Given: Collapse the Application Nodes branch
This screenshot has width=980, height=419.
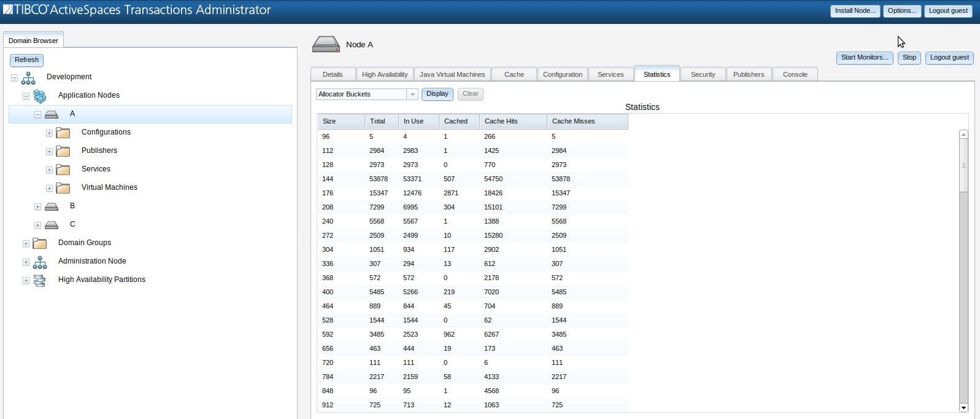Looking at the screenshot, I should coord(26,96).
